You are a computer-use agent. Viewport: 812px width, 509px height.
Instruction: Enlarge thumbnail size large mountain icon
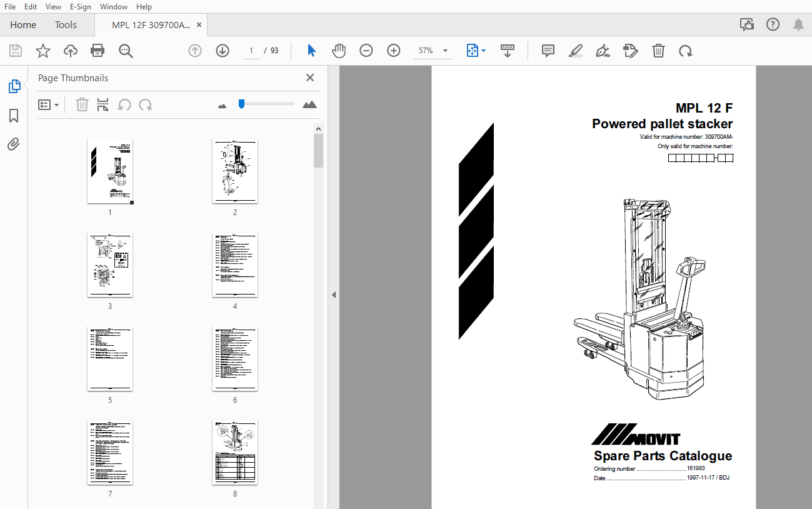click(309, 104)
